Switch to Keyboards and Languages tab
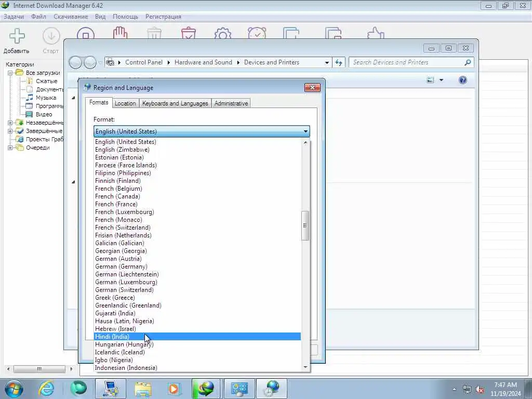The width and height of the screenshot is (532, 399). [x=175, y=103]
